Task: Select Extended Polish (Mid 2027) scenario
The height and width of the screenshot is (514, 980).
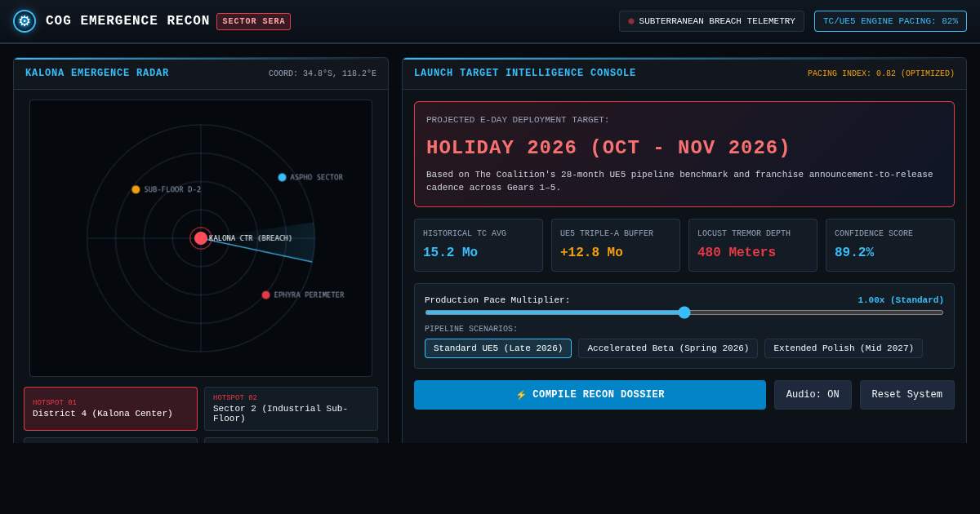Action: coord(844,348)
